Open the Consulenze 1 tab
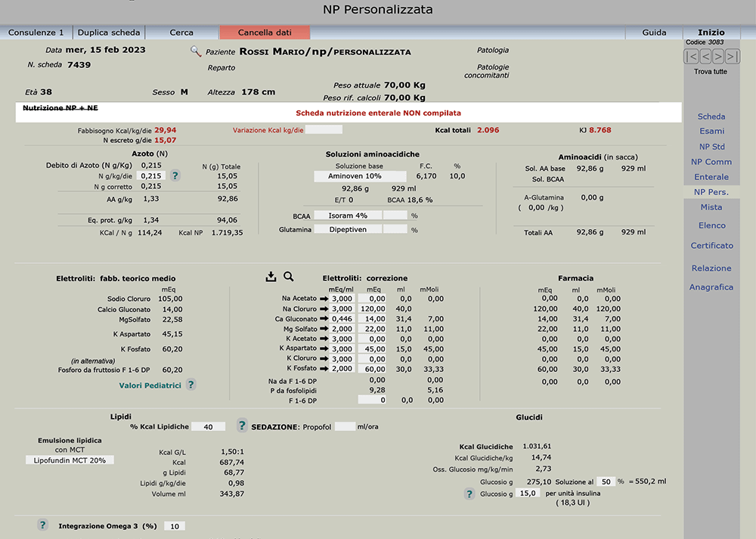The width and height of the screenshot is (756, 539). 36,33
